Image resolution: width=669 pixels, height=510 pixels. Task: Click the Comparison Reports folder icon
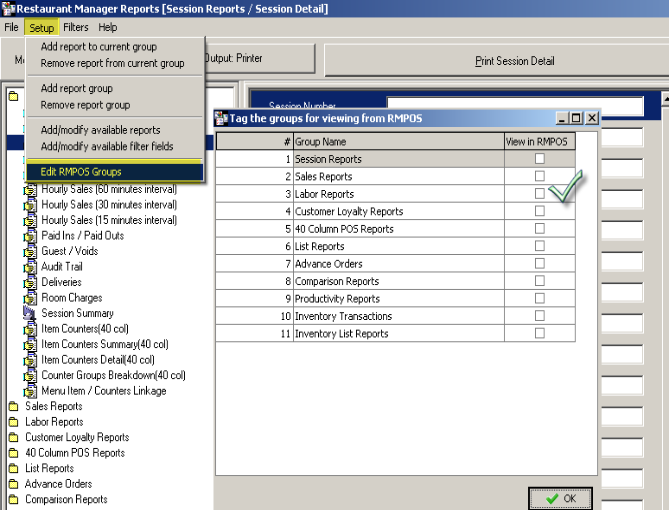pos(14,499)
